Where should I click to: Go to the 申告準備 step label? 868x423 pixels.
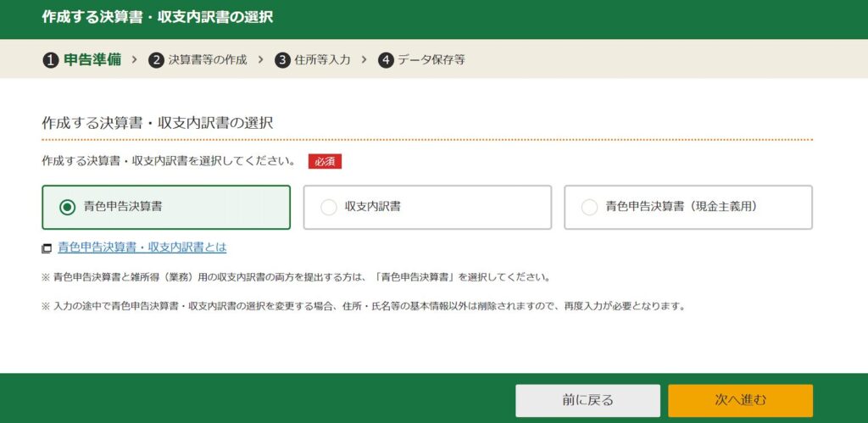click(x=92, y=59)
